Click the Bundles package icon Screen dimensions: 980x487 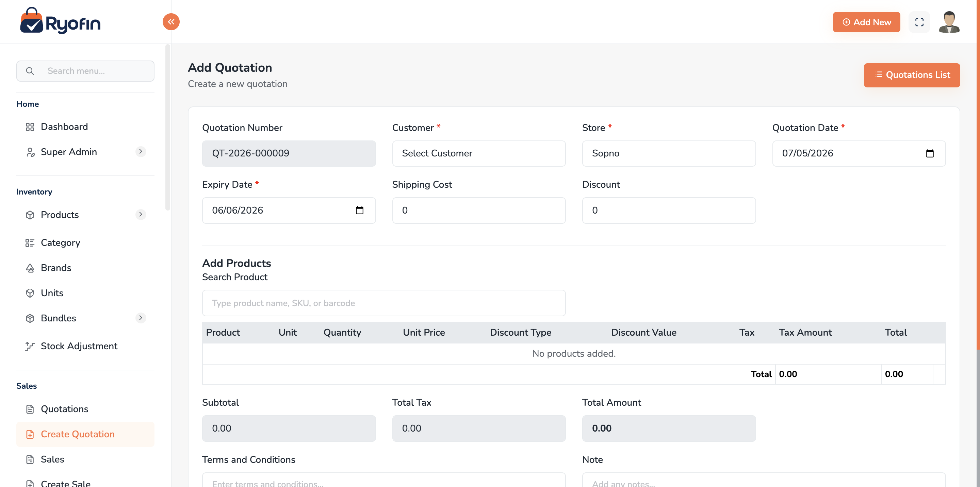point(30,318)
